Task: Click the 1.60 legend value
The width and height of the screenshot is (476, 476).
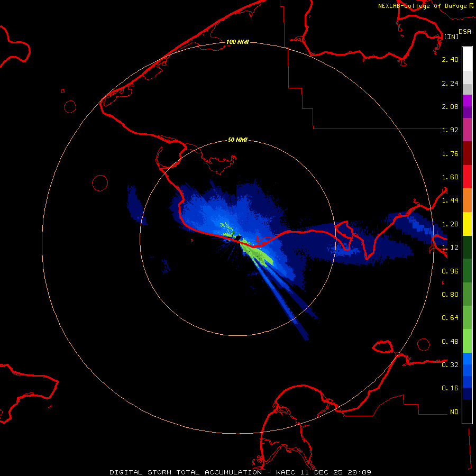Action: (450, 177)
